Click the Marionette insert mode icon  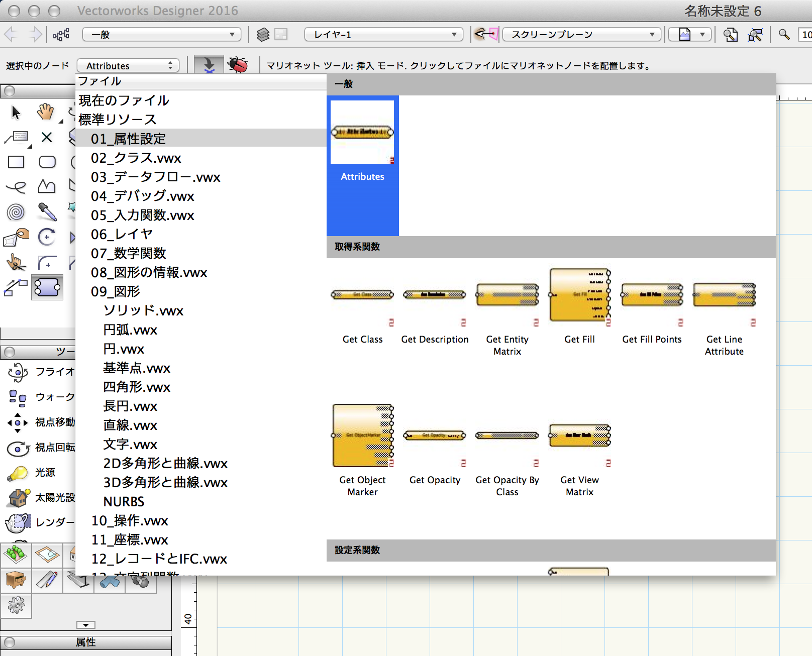[x=209, y=64]
